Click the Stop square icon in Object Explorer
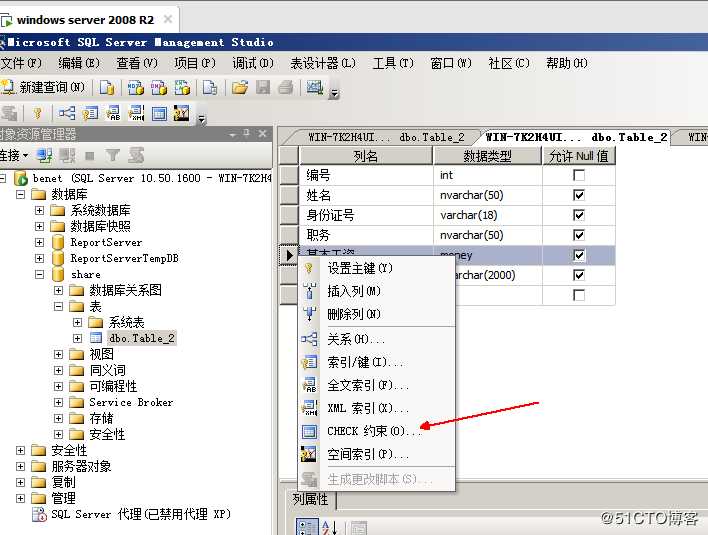 pyautogui.click(x=90, y=156)
